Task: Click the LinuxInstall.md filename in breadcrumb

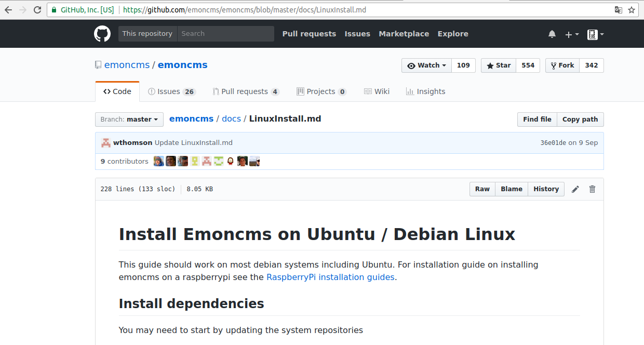Action: [x=285, y=119]
